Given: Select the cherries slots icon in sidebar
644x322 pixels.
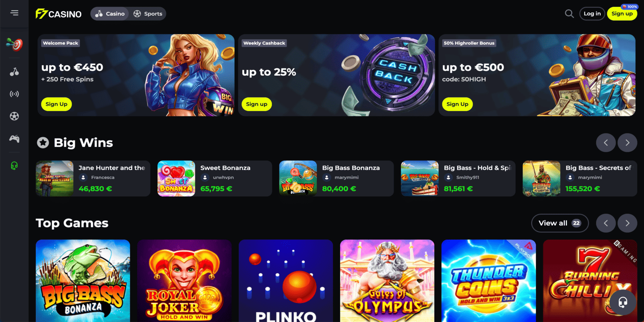Looking at the screenshot, I should tap(14, 72).
